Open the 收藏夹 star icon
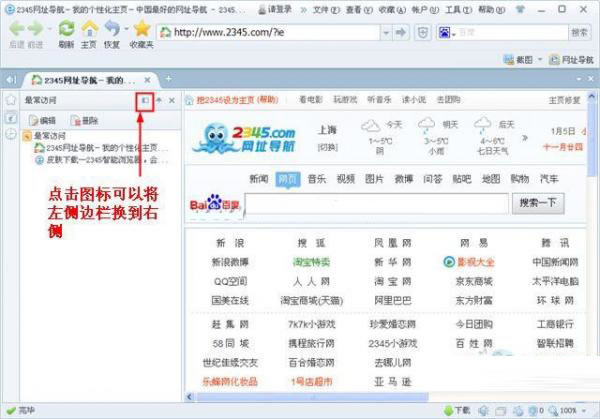 tap(142, 29)
